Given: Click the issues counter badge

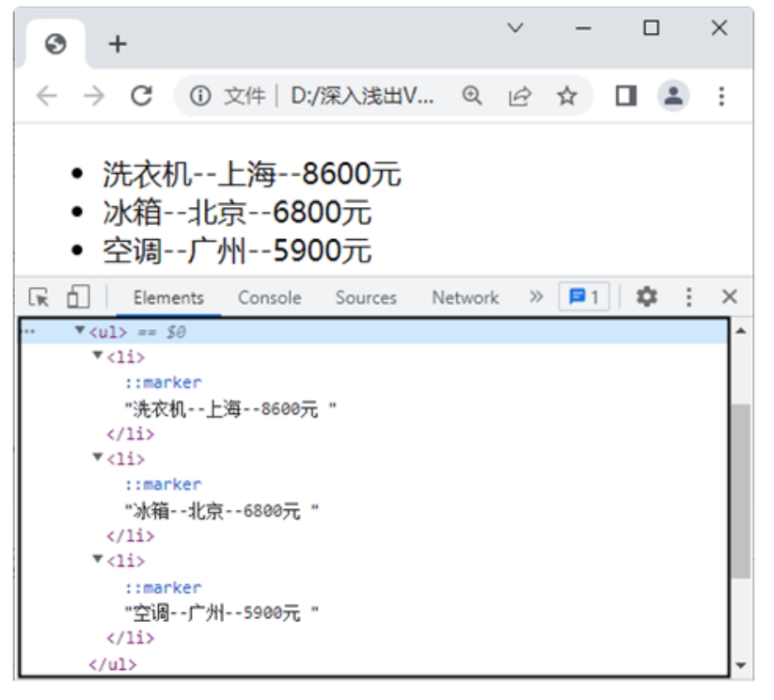Looking at the screenshot, I should 584,297.
